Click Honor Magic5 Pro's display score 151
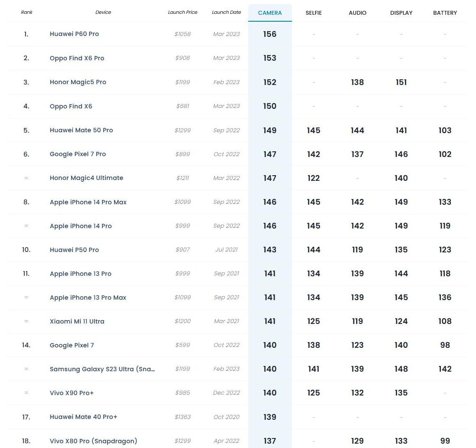476x448 pixels. point(401,82)
